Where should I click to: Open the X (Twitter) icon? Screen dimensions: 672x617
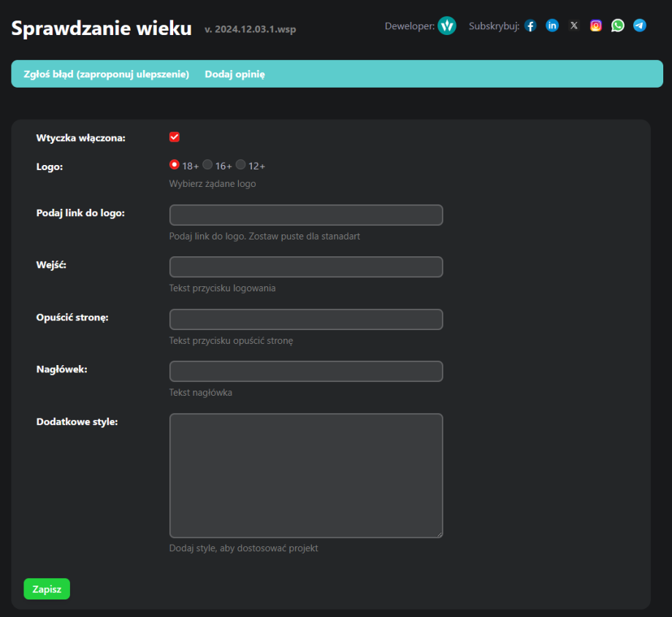pyautogui.click(x=573, y=25)
